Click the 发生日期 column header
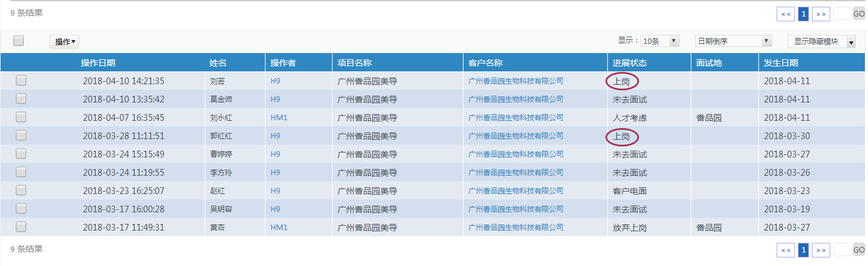The width and height of the screenshot is (868, 266). [781, 63]
